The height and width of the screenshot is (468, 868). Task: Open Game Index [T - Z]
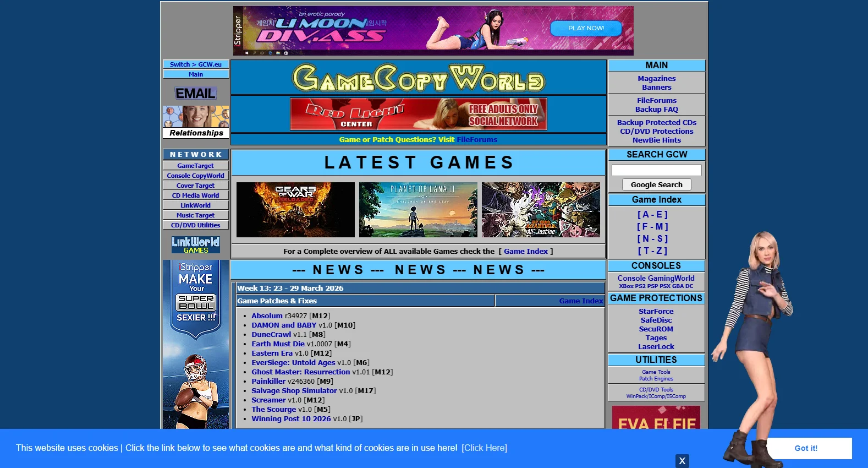[653, 251]
